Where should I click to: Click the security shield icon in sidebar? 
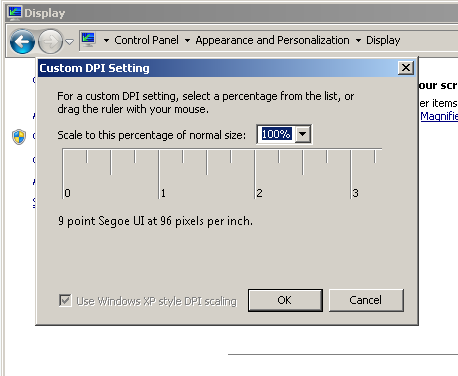coord(19,137)
